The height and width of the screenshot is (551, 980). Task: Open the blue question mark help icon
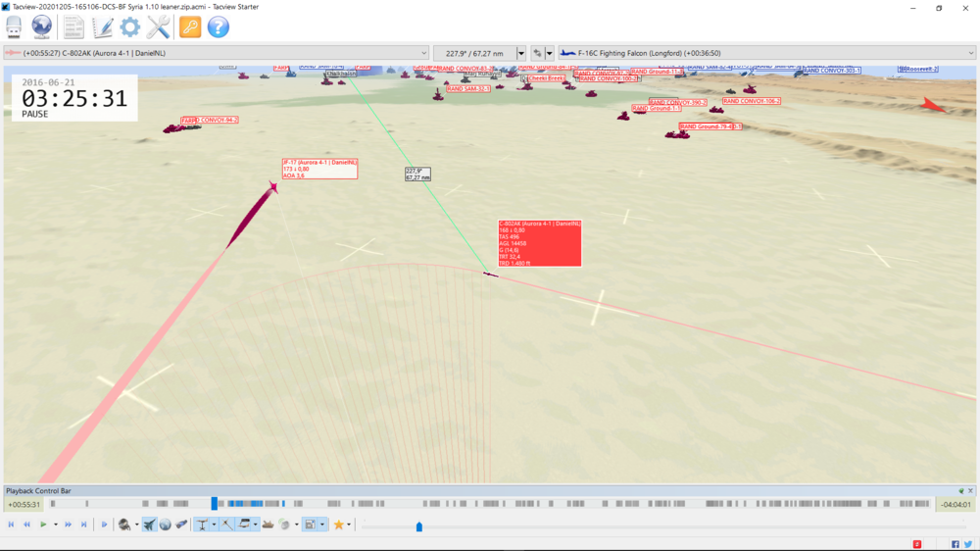[x=219, y=26]
